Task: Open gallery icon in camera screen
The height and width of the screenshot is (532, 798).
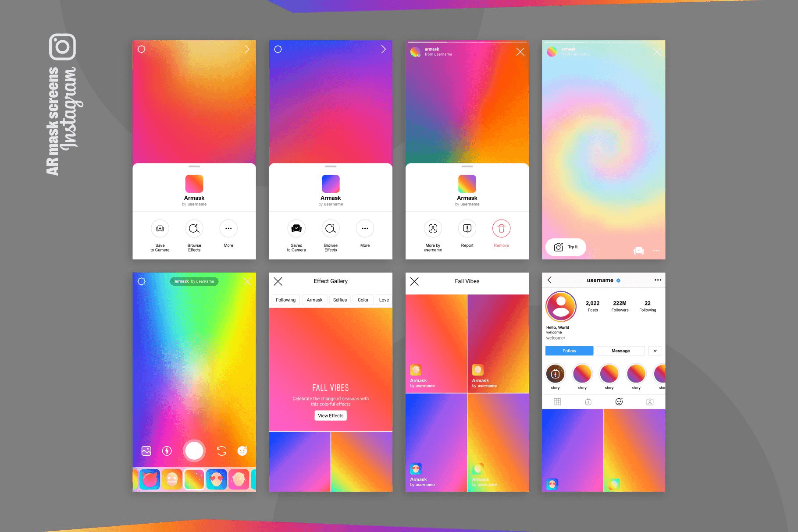Action: click(146, 451)
